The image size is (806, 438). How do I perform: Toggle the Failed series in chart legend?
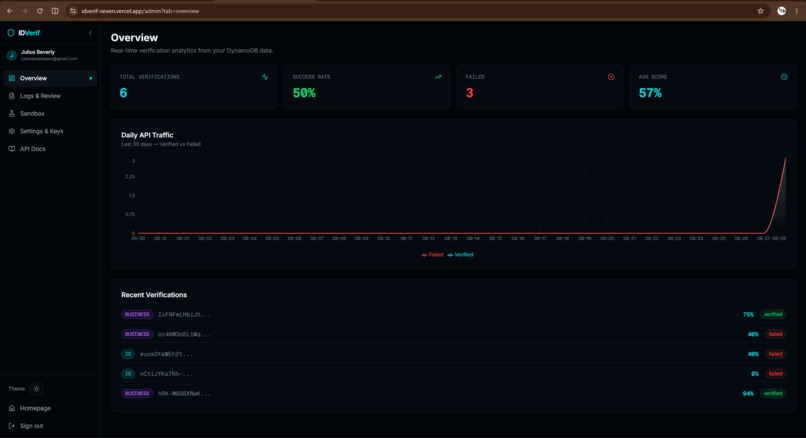pos(432,255)
